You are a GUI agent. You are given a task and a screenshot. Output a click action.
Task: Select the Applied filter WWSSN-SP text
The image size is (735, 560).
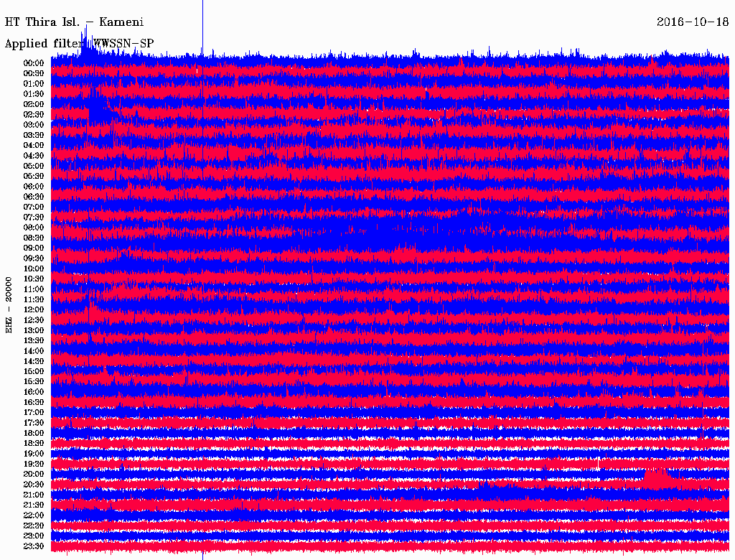pos(79,44)
